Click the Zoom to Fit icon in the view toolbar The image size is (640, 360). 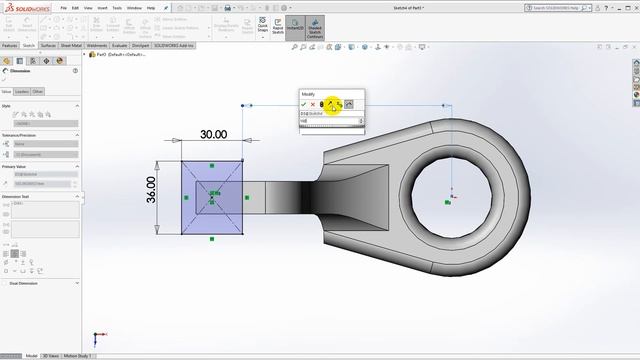(294, 47)
